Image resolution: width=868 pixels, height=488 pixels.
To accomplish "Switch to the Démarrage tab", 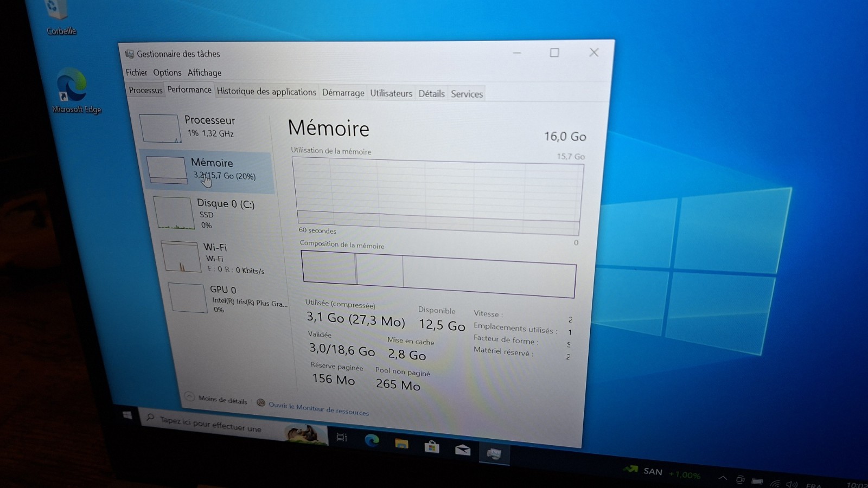I will tap(343, 93).
